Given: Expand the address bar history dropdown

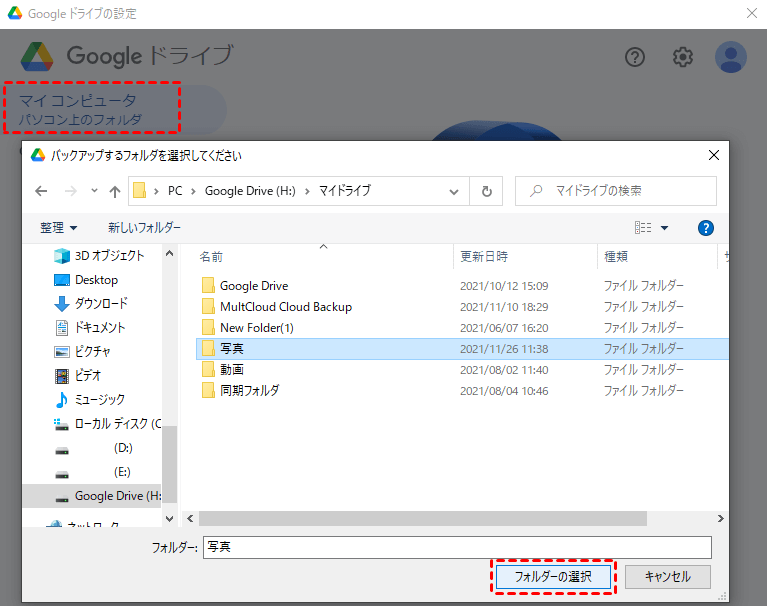Looking at the screenshot, I should [454, 191].
